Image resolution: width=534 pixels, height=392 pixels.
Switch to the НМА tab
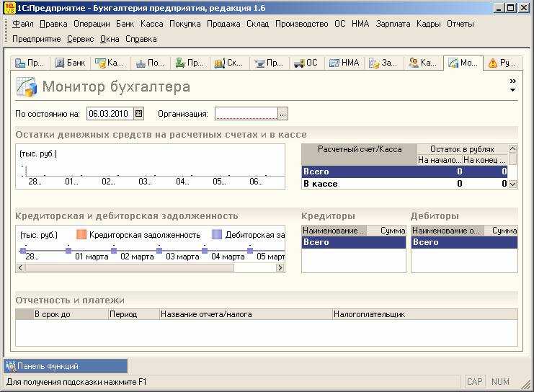point(344,63)
